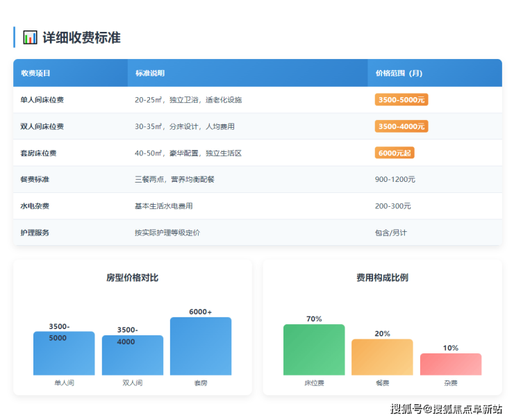514x420 pixels.
Task: Click the orange 6000元起 price badge
Action: (395, 153)
